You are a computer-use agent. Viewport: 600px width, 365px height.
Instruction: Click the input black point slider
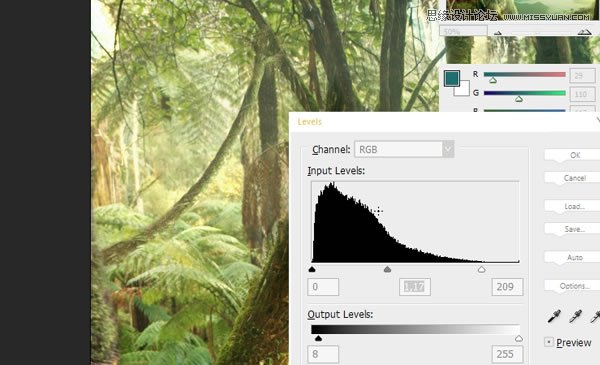pyautogui.click(x=312, y=269)
